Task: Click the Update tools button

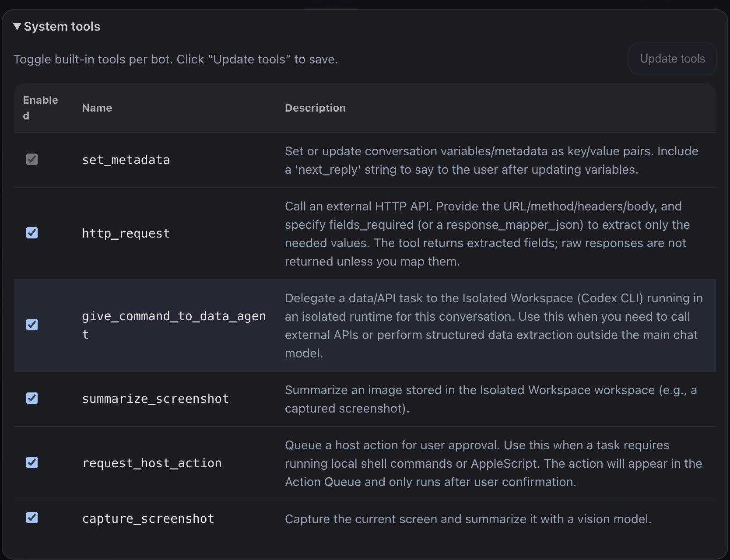Action: click(x=672, y=58)
